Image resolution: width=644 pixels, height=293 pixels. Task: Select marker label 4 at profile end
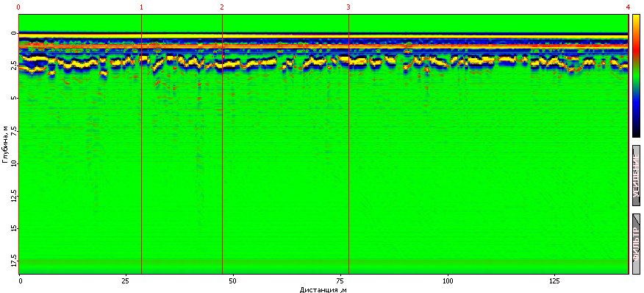coord(628,7)
